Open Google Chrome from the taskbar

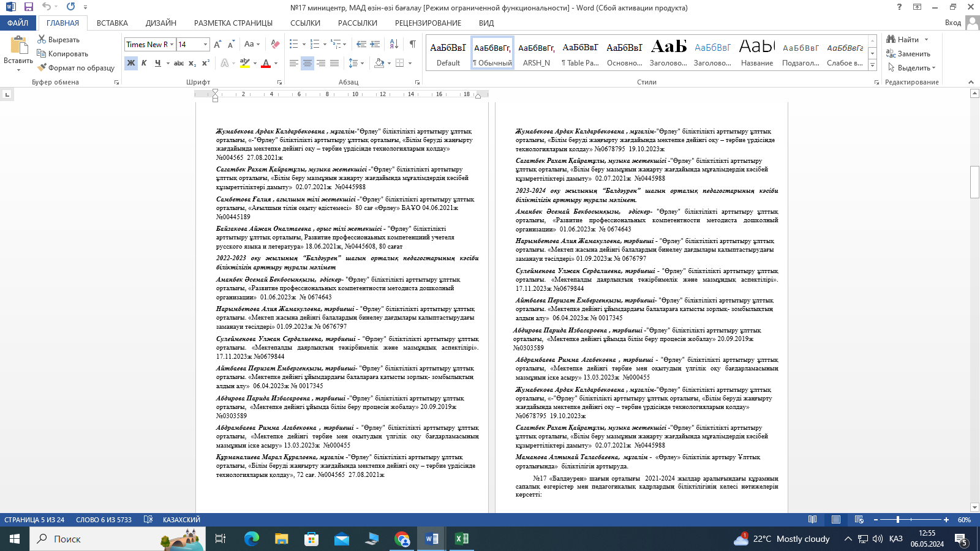(402, 539)
